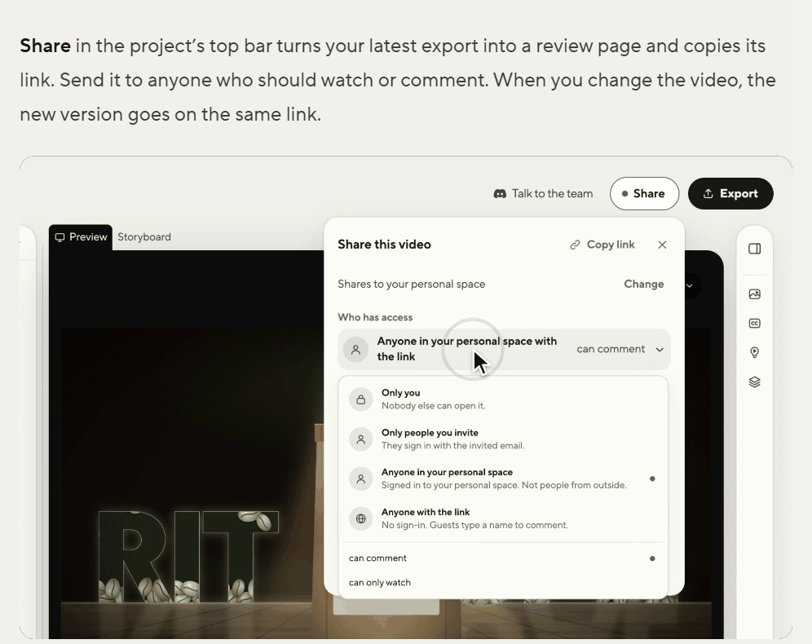
Task: Click the upload icon on Export button
Action: pos(708,194)
